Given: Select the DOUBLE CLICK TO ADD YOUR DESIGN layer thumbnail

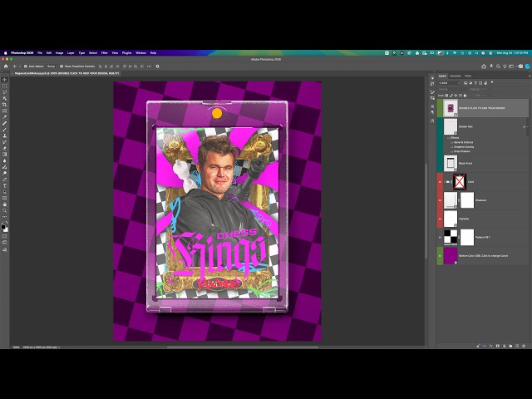Looking at the screenshot, I should click(451, 108).
